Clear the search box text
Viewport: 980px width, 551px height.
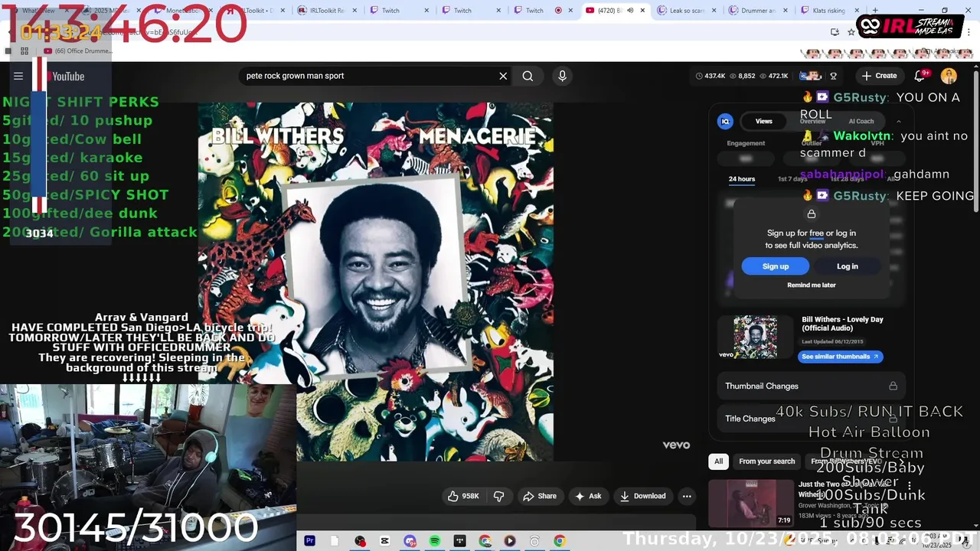(x=503, y=76)
